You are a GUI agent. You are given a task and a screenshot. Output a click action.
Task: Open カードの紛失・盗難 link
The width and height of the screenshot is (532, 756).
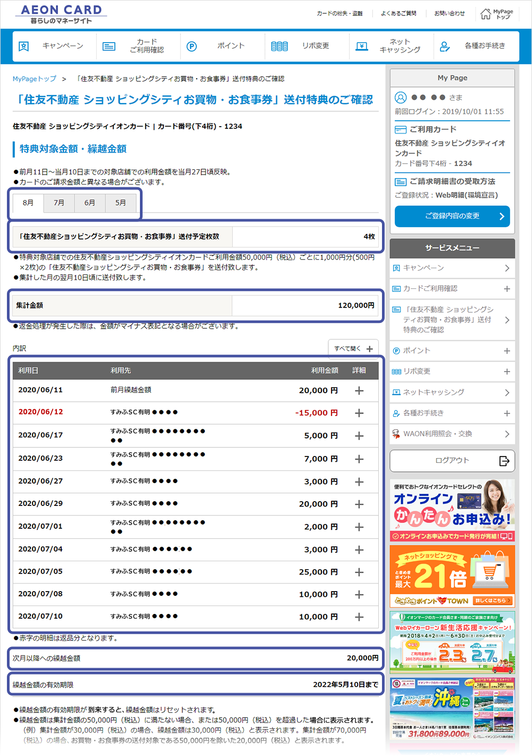tap(340, 13)
